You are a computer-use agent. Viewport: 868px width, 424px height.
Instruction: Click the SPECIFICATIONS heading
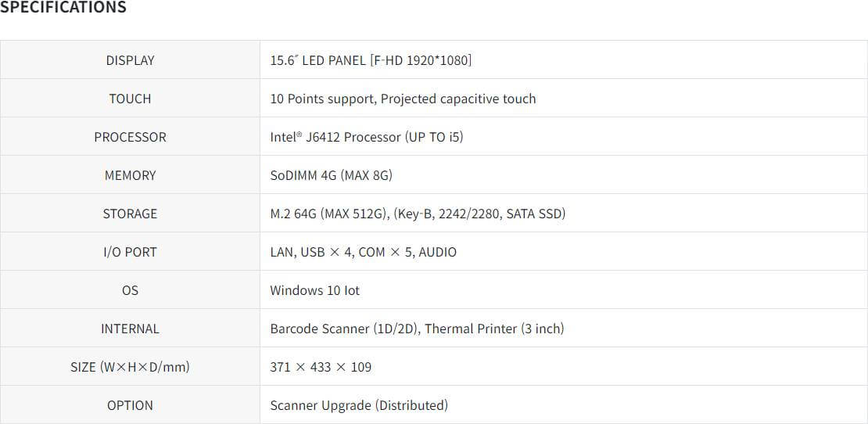tap(63, 8)
